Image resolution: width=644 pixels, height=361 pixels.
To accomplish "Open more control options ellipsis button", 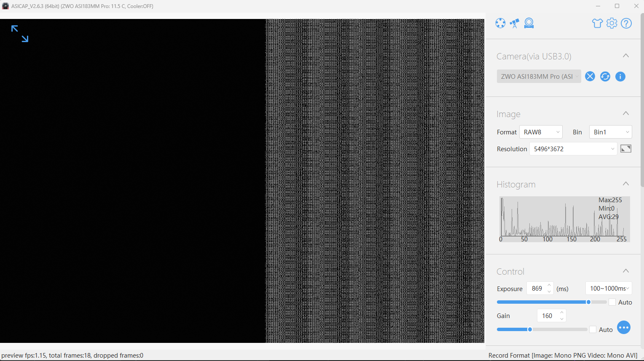I will [624, 327].
